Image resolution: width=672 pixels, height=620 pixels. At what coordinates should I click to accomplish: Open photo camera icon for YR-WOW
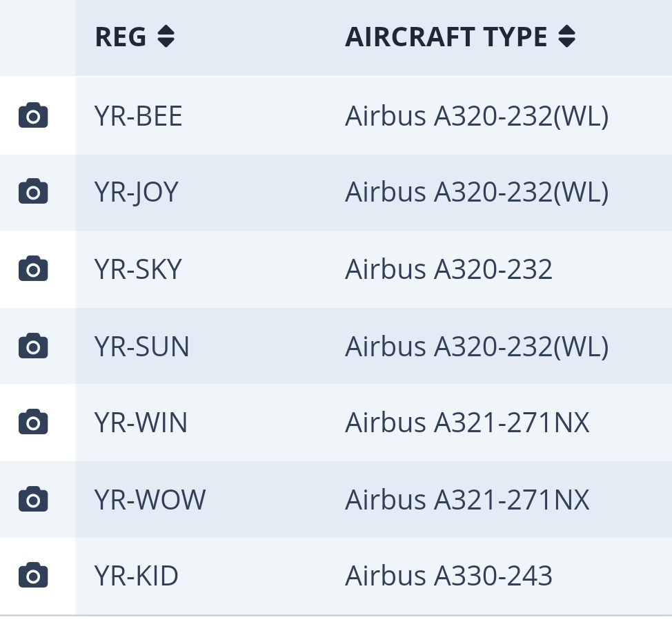33,498
